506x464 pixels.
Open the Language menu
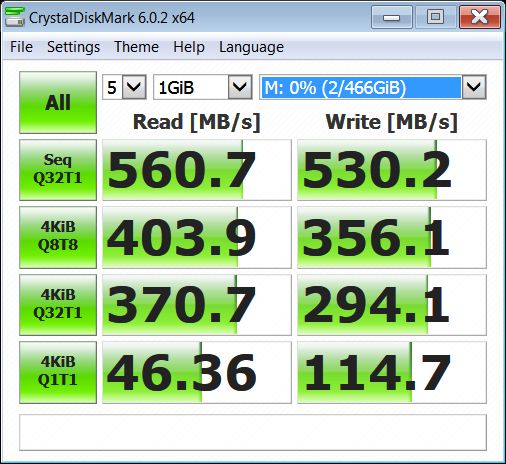point(251,47)
